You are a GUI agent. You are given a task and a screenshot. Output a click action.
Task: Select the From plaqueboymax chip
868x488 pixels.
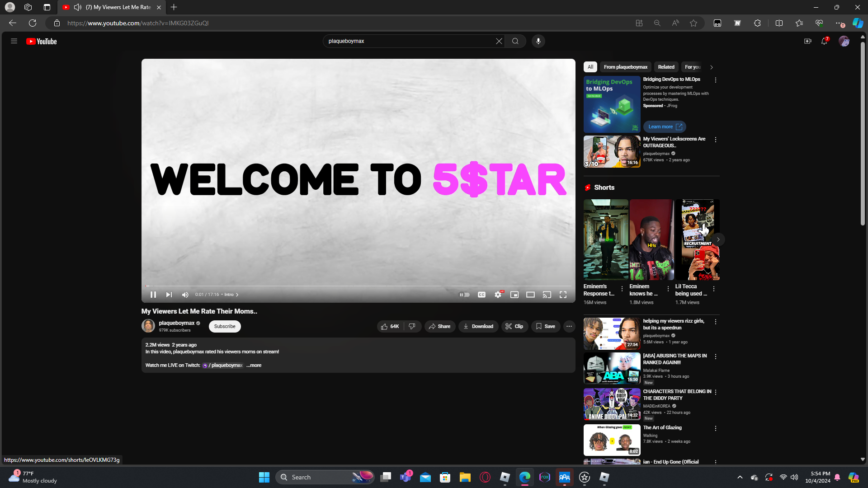coord(626,67)
